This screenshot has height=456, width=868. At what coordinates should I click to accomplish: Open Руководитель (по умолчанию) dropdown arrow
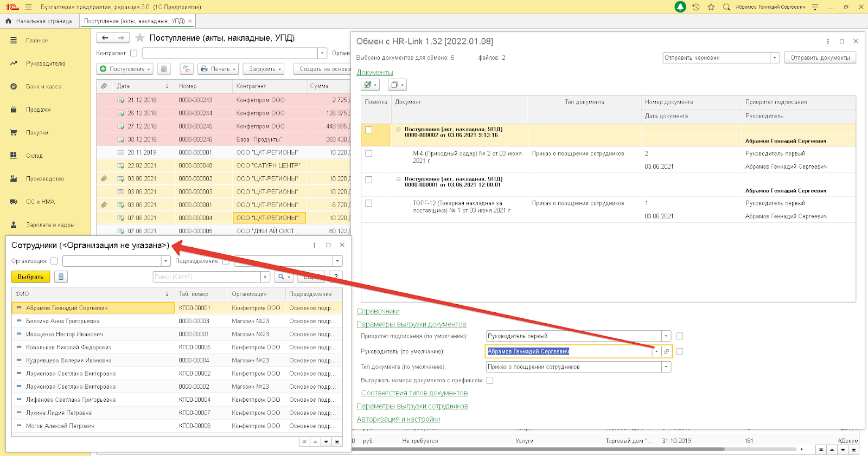pos(656,351)
